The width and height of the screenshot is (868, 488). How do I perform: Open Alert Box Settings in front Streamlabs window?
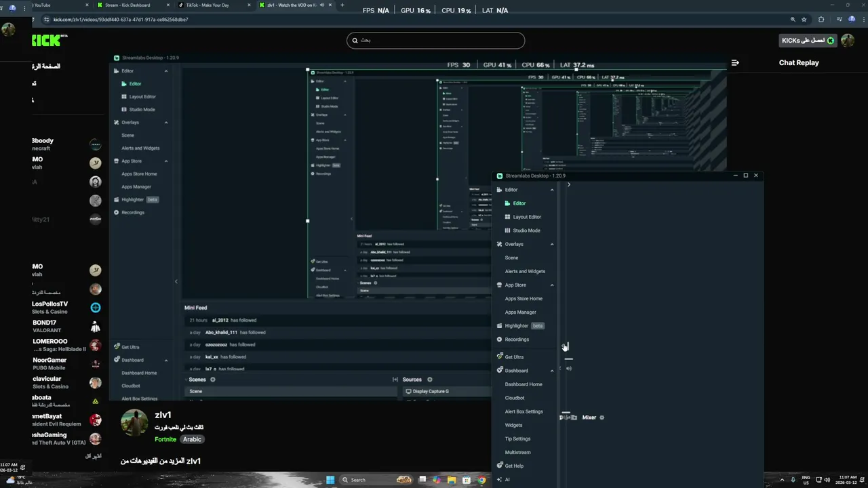524,411
